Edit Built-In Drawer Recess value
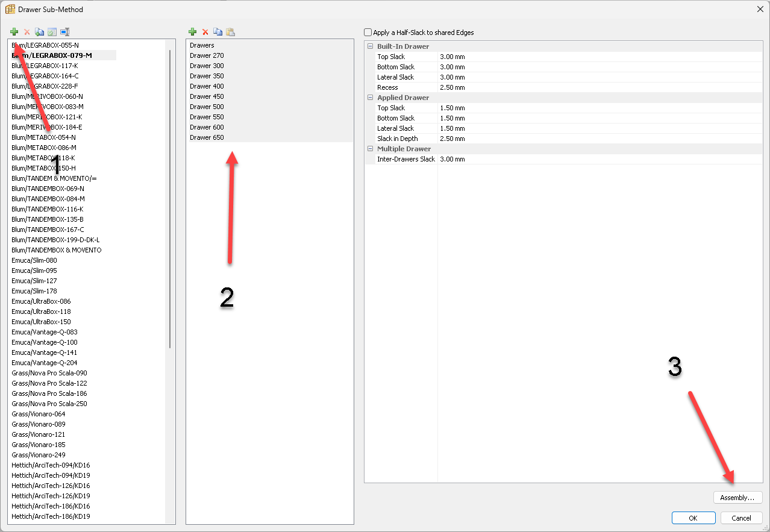The height and width of the screenshot is (532, 770). (x=599, y=87)
